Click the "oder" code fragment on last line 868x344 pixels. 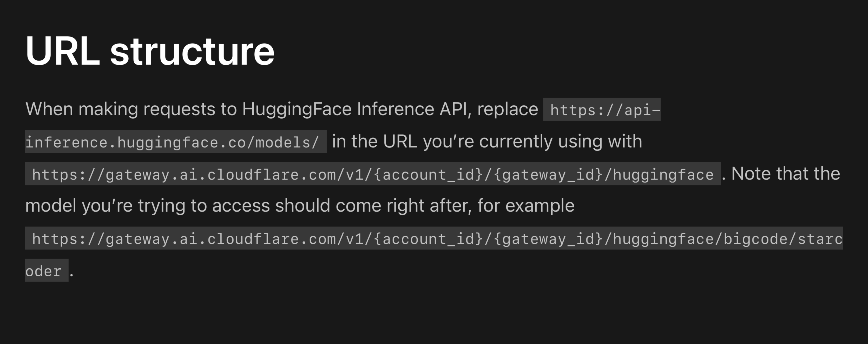pos(47,270)
